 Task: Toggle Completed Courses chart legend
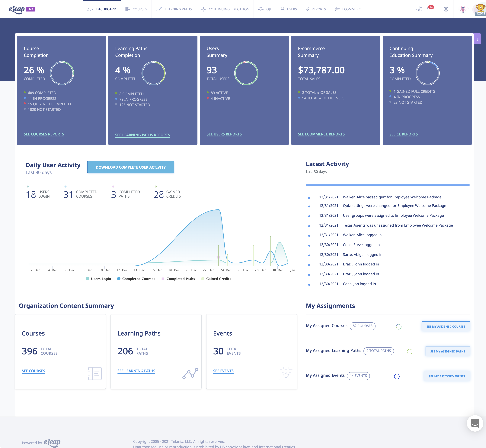[x=138, y=279]
